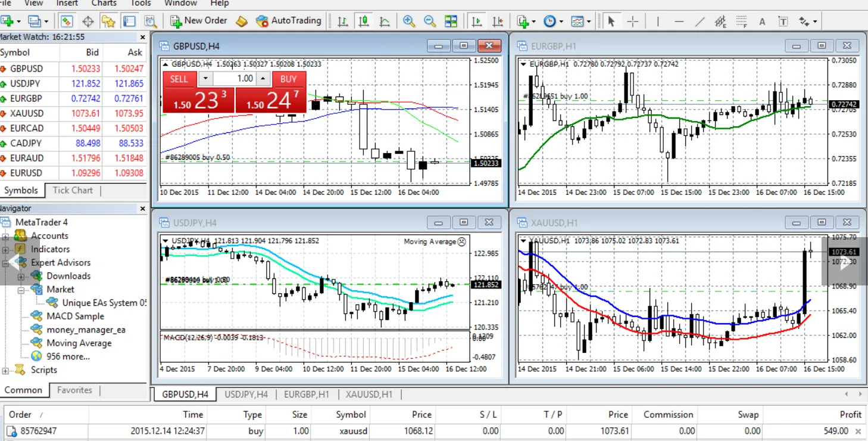Switch to the Tick Chart tab

(x=73, y=190)
